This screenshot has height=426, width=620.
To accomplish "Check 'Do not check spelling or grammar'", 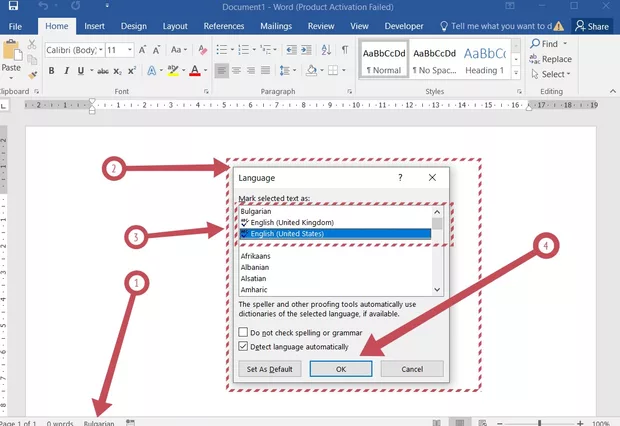I will [x=244, y=332].
